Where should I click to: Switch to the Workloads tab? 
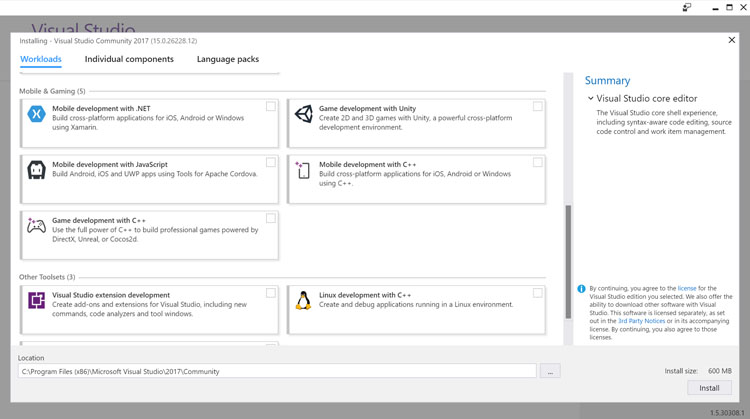41,59
